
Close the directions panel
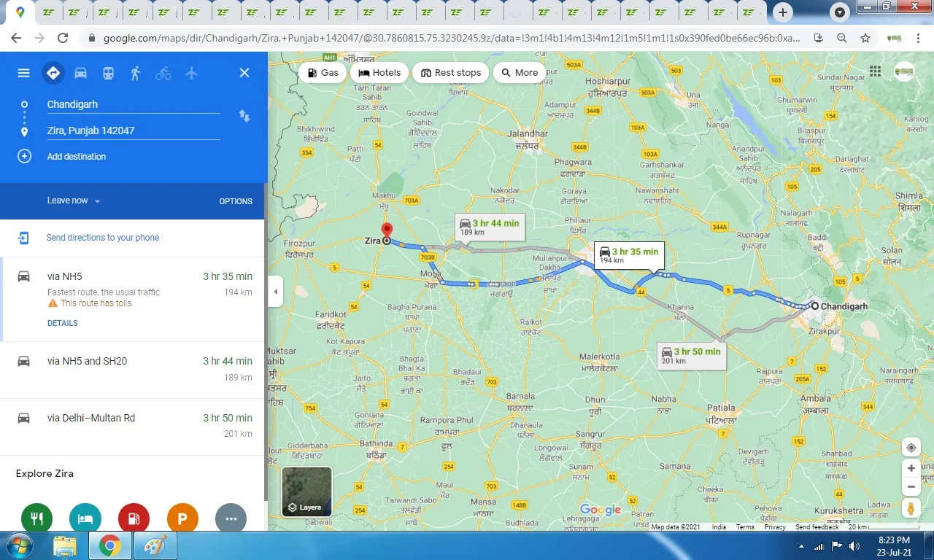244,73
